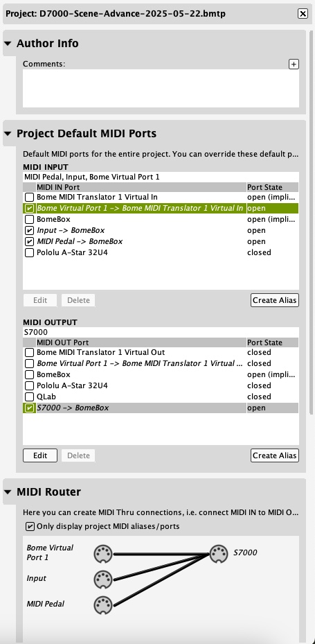This screenshot has height=644, width=315.
Task: Click the Input MIDI connector icon in router
Action: tap(102, 579)
